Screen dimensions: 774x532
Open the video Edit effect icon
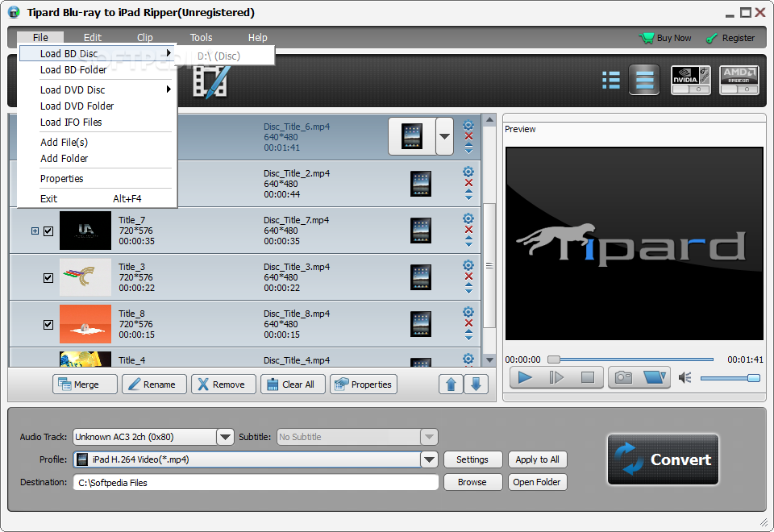point(210,81)
